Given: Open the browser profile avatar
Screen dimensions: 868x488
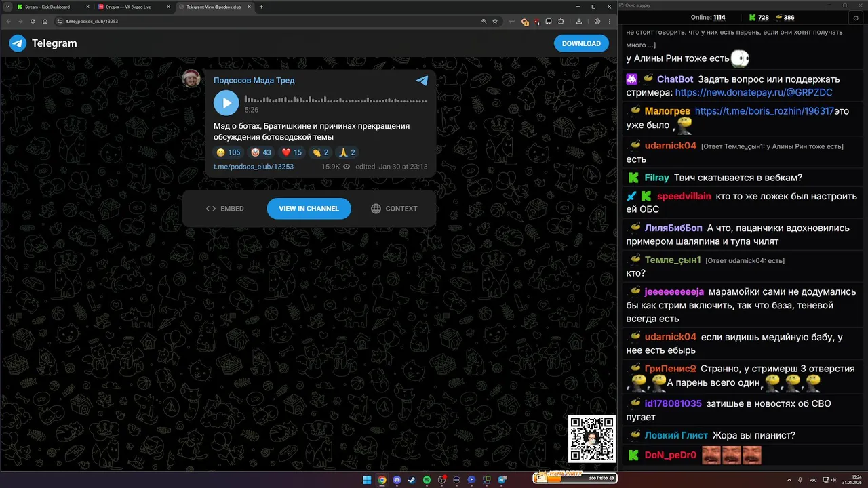Looking at the screenshot, I should 597,22.
